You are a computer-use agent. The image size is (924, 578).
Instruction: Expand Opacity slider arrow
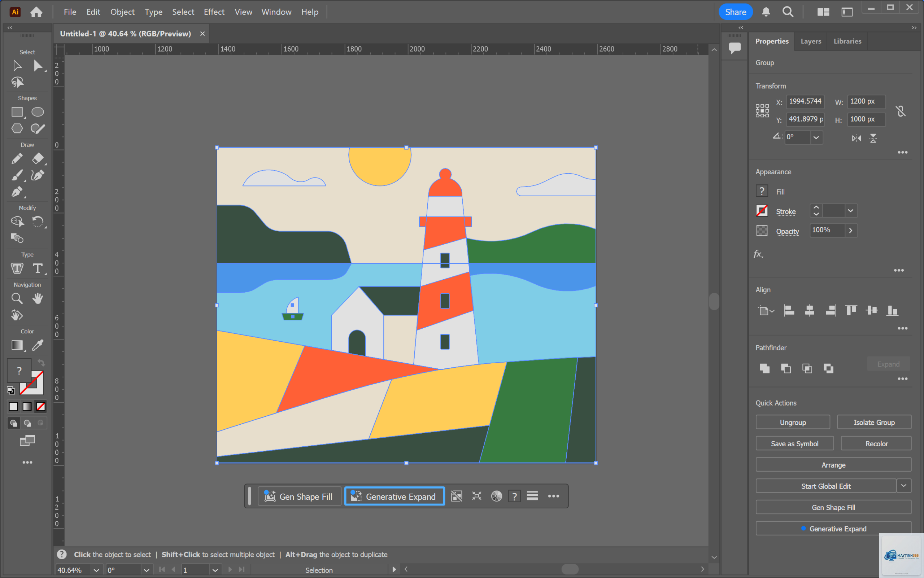tap(851, 231)
